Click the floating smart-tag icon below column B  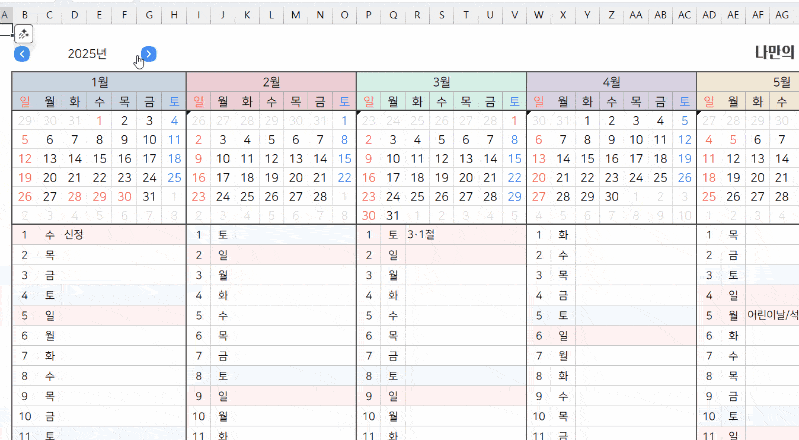click(x=23, y=35)
